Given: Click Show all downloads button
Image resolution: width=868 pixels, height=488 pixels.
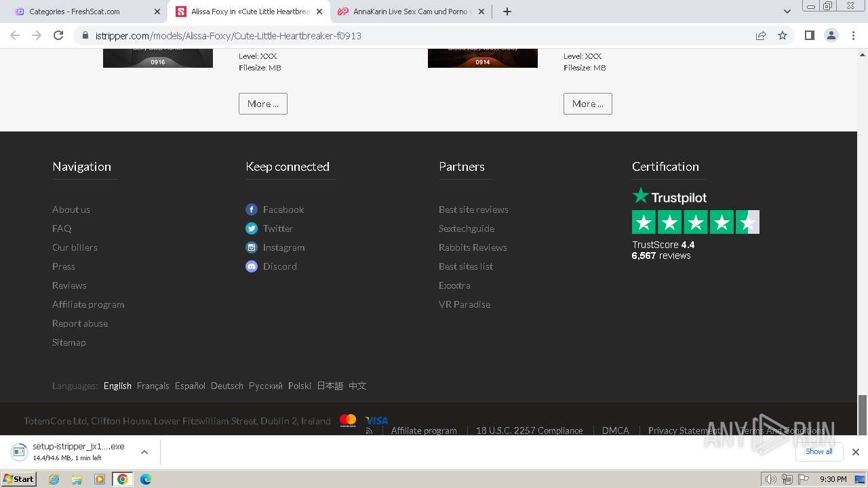Looking at the screenshot, I should (x=819, y=451).
